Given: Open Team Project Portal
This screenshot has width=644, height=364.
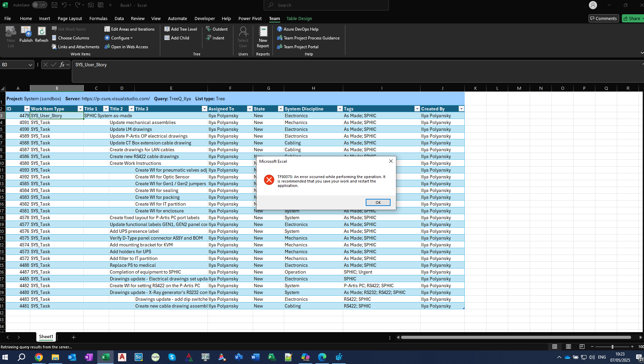Looking at the screenshot, I should [298, 47].
